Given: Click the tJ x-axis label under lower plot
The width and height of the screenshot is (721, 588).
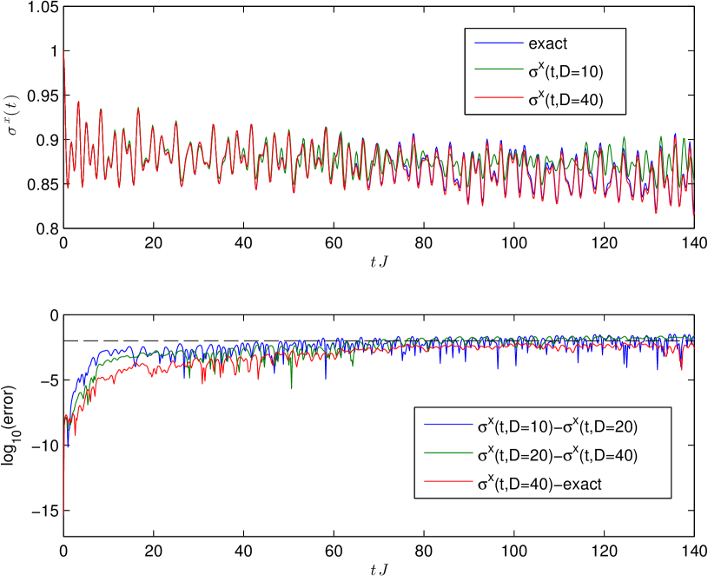Looking at the screenshot, I should click(379, 570).
